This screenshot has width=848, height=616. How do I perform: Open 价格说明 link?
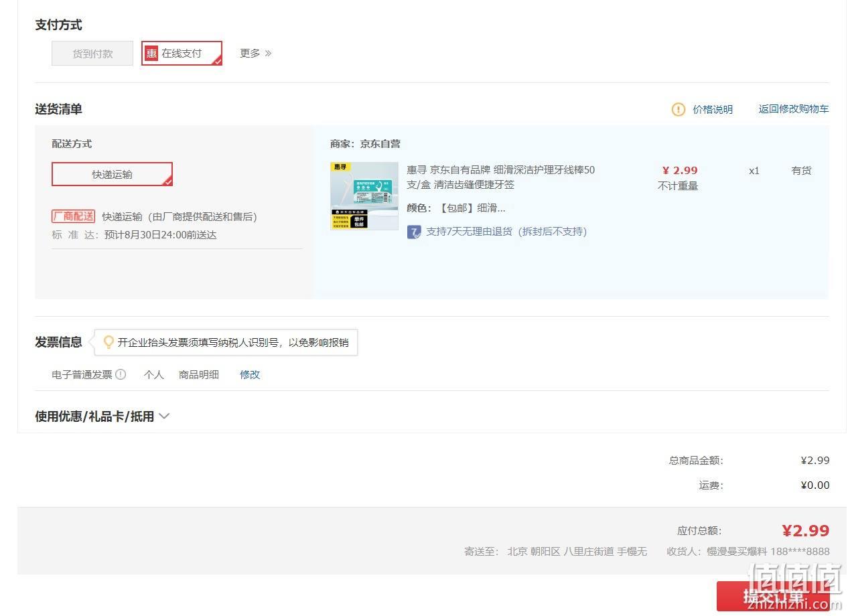[x=713, y=109]
